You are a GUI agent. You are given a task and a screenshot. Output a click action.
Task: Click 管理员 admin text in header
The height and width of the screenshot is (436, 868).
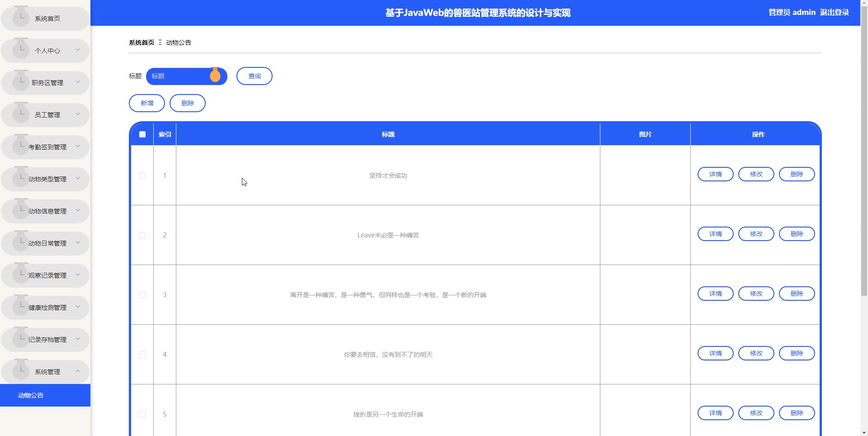[x=792, y=12]
